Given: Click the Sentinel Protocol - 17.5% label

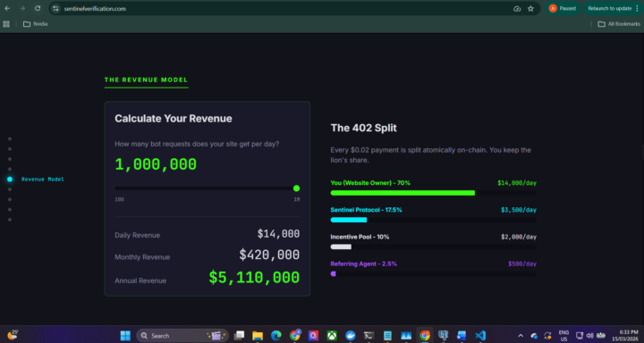Looking at the screenshot, I should tap(367, 210).
